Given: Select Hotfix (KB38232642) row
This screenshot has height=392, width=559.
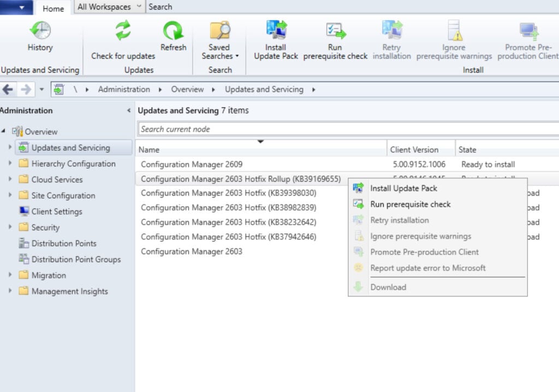Looking at the screenshot, I should coord(241,222).
